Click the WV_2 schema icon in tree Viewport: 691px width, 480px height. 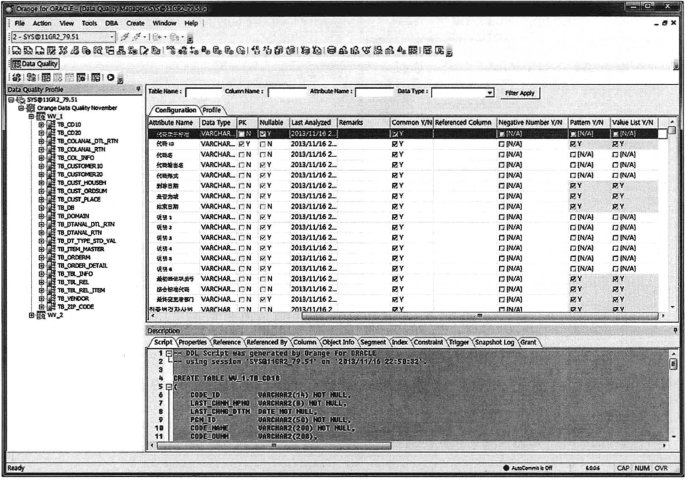tap(41, 315)
